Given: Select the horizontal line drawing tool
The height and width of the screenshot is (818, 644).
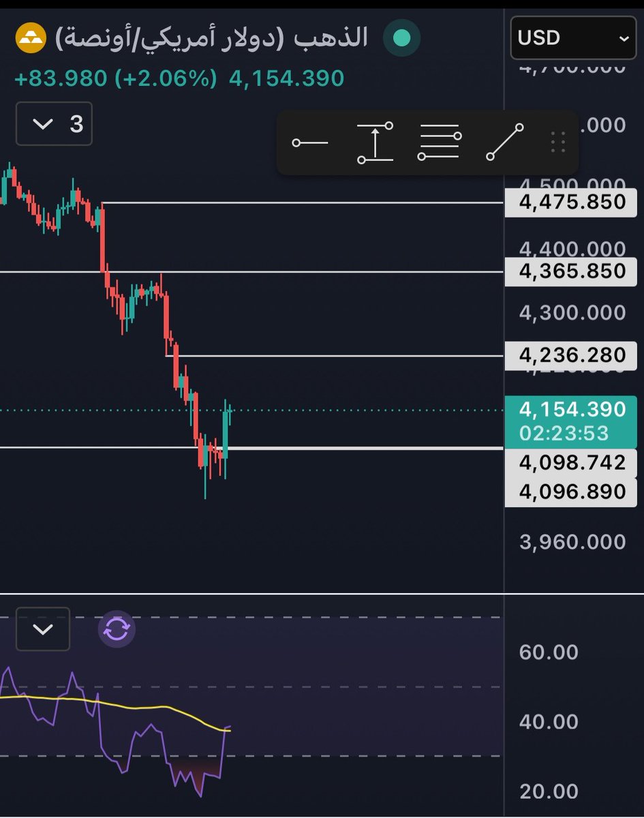Looking at the screenshot, I should (x=310, y=143).
